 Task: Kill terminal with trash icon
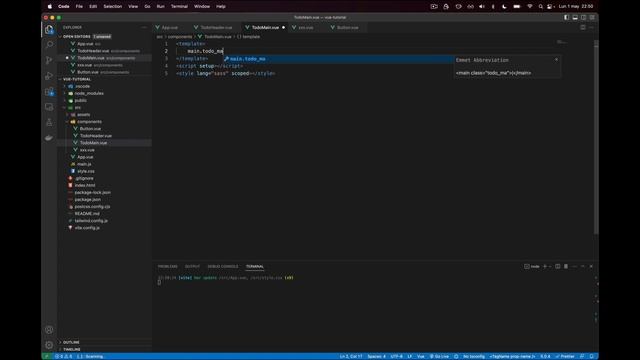(566, 267)
